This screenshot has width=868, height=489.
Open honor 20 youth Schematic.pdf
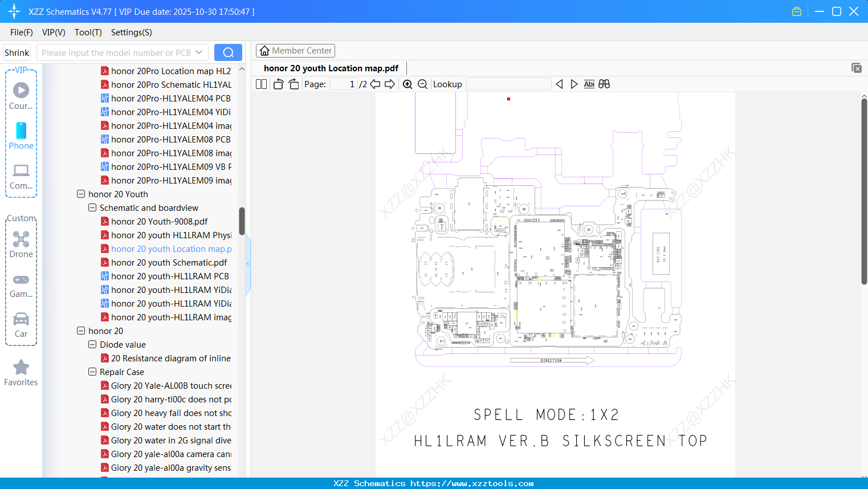click(x=169, y=263)
